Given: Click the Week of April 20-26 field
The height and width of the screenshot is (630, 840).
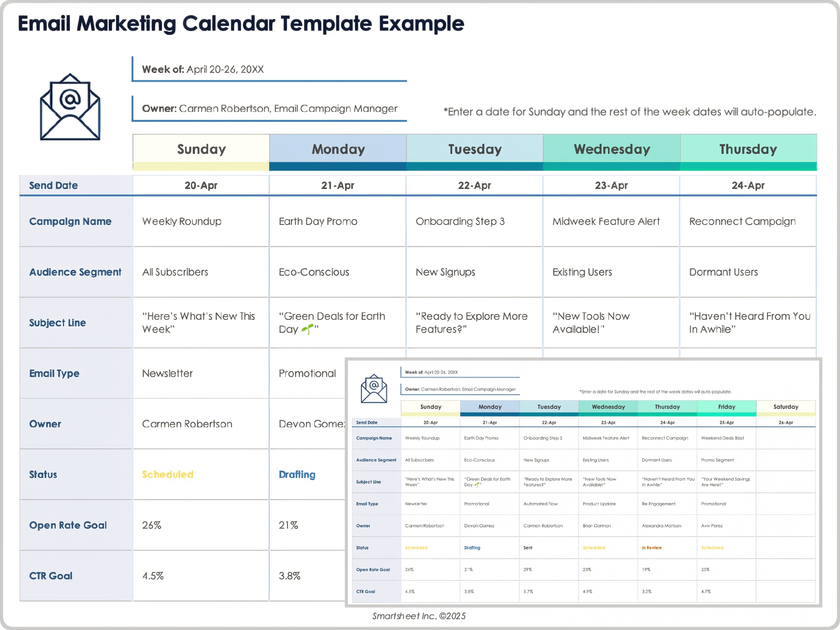Looking at the screenshot, I should point(203,69).
